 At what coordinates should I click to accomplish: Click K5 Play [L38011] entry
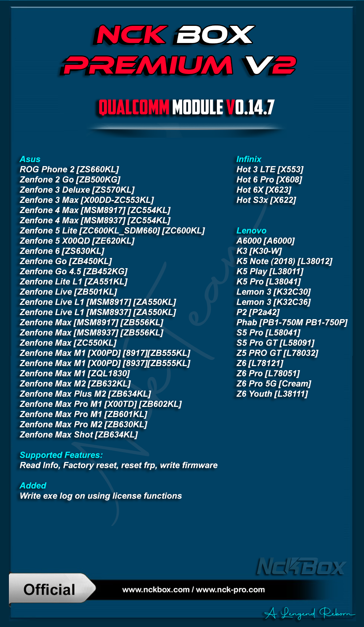pyautogui.click(x=270, y=271)
